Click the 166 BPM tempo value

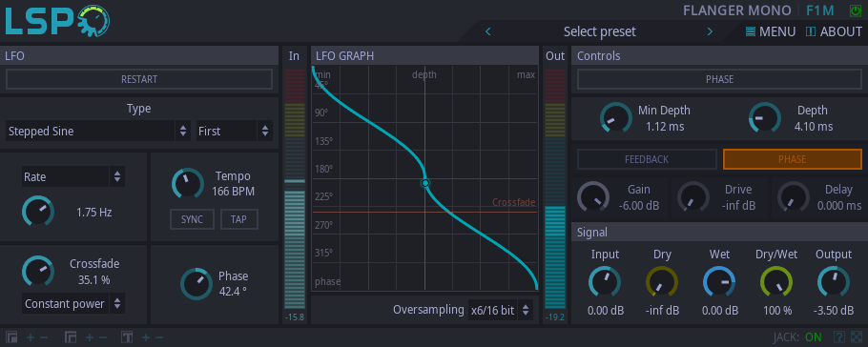[233, 192]
